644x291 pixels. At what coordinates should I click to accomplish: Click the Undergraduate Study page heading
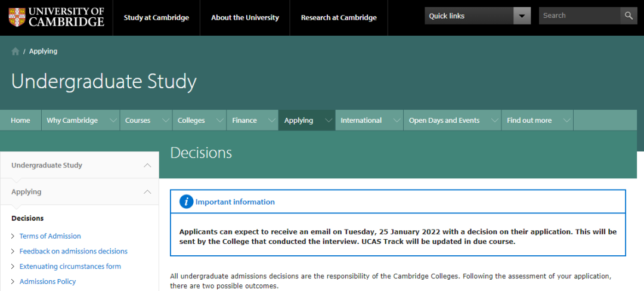(104, 82)
